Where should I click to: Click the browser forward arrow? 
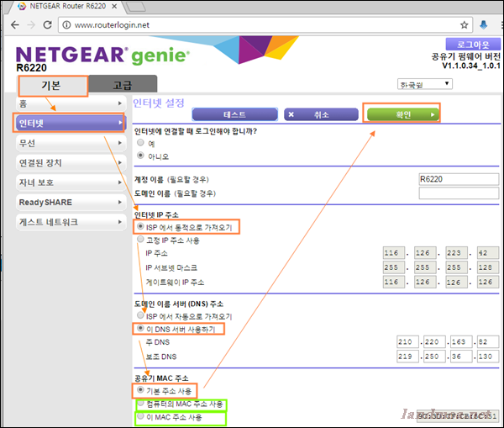click(x=31, y=24)
